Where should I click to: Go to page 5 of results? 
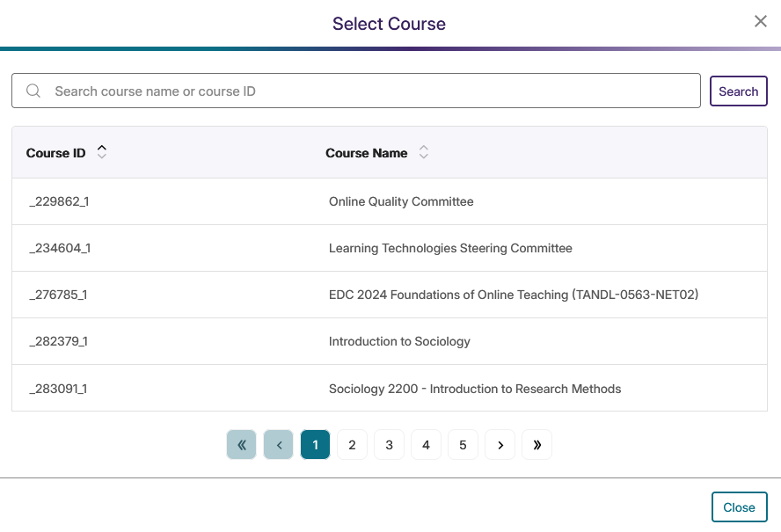point(463,444)
